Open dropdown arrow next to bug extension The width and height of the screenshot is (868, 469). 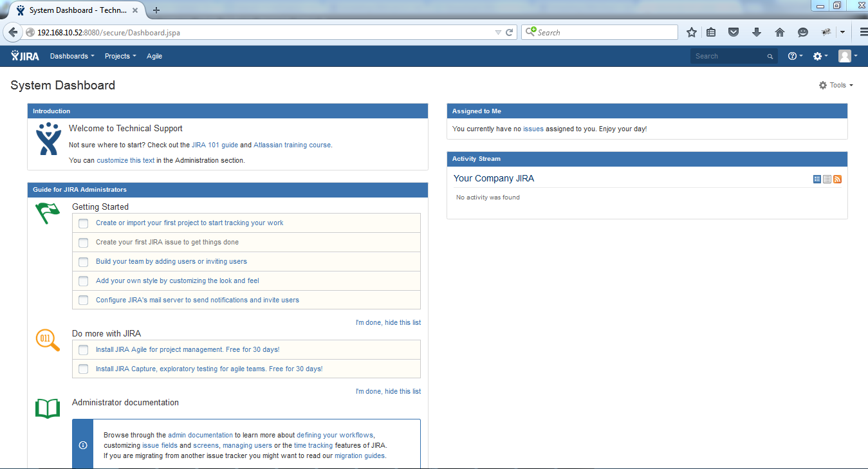coord(842,32)
